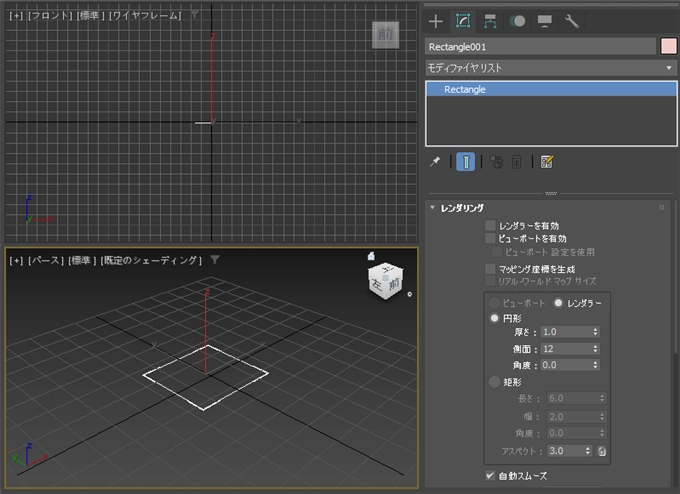Image resolution: width=680 pixels, height=494 pixels.
Task: Click the 前 face of perspective ViewCube
Action: pyautogui.click(x=394, y=284)
